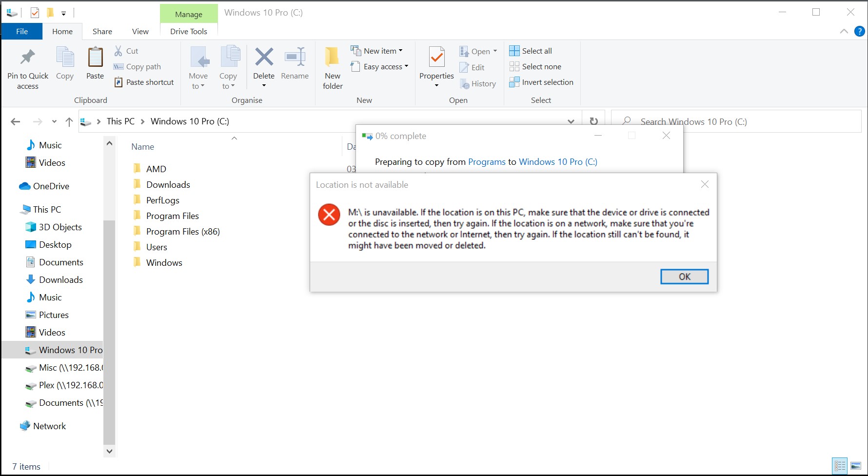Viewport: 868px width, 476px height.
Task: Click Select all in ribbon
Action: point(531,51)
